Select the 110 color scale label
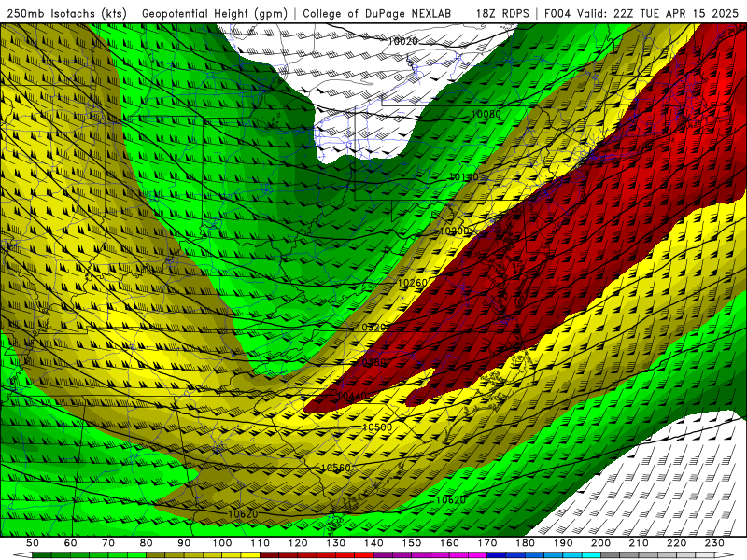The width and height of the screenshot is (747, 560). pyautogui.click(x=261, y=543)
